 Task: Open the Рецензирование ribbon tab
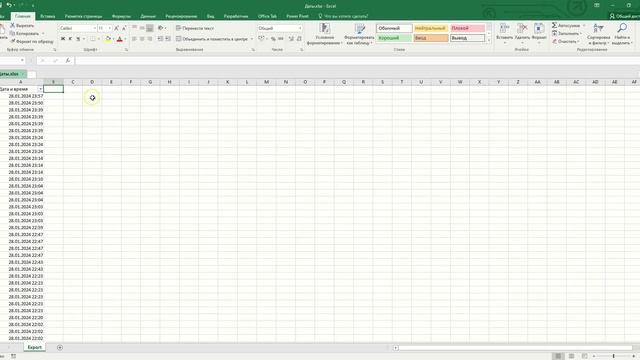pyautogui.click(x=181, y=16)
